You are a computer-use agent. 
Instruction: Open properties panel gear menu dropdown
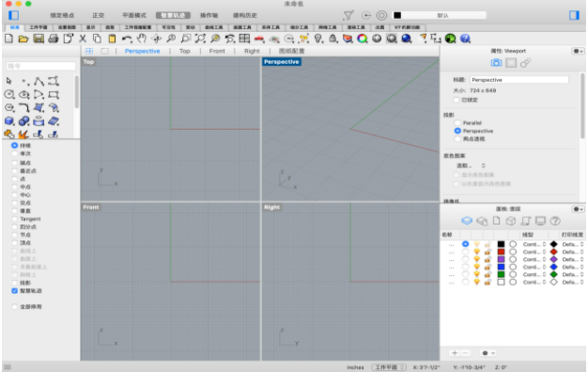tap(578, 51)
